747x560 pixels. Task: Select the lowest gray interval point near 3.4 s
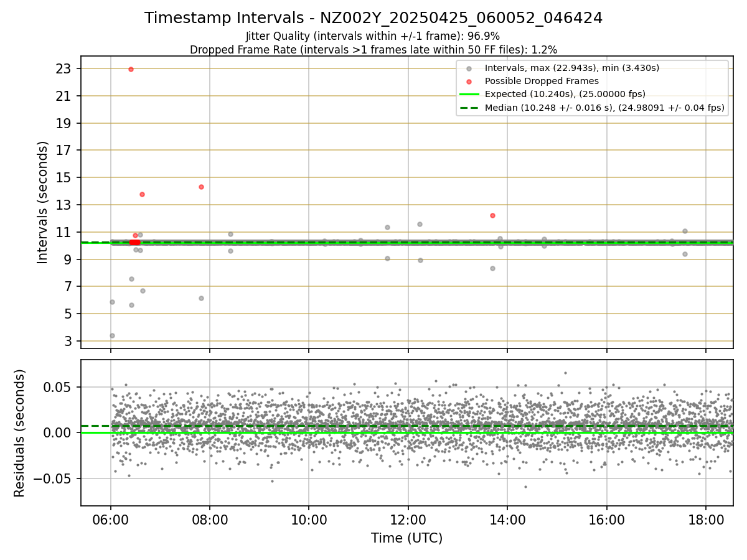point(112,335)
